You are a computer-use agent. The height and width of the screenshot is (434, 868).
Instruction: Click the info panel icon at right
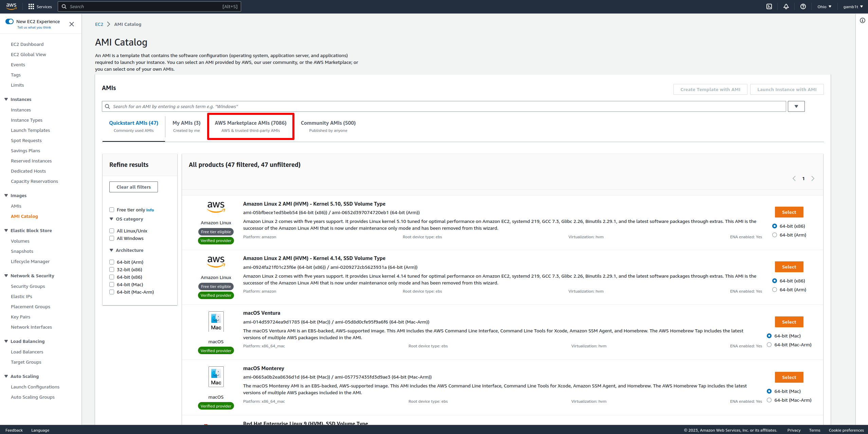pos(862,20)
